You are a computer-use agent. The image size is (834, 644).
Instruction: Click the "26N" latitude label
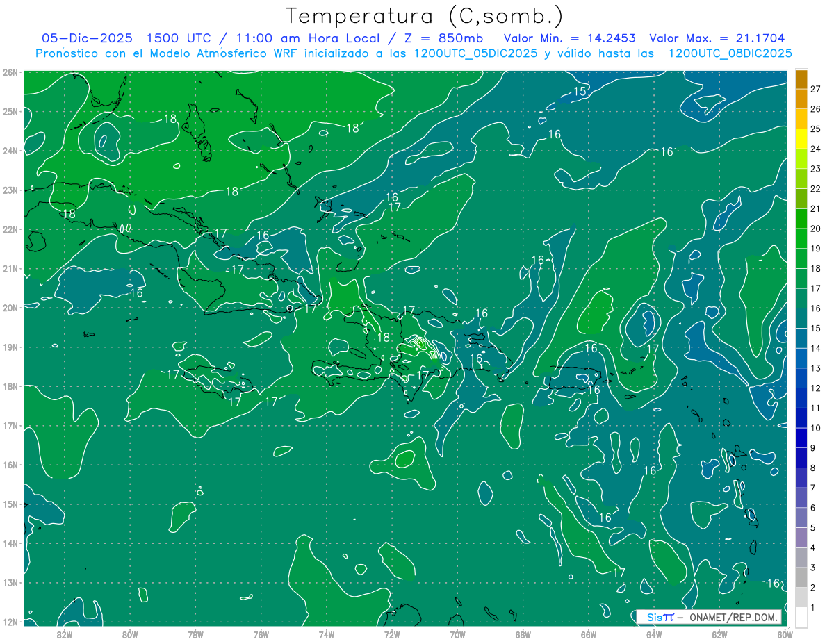pos(10,72)
